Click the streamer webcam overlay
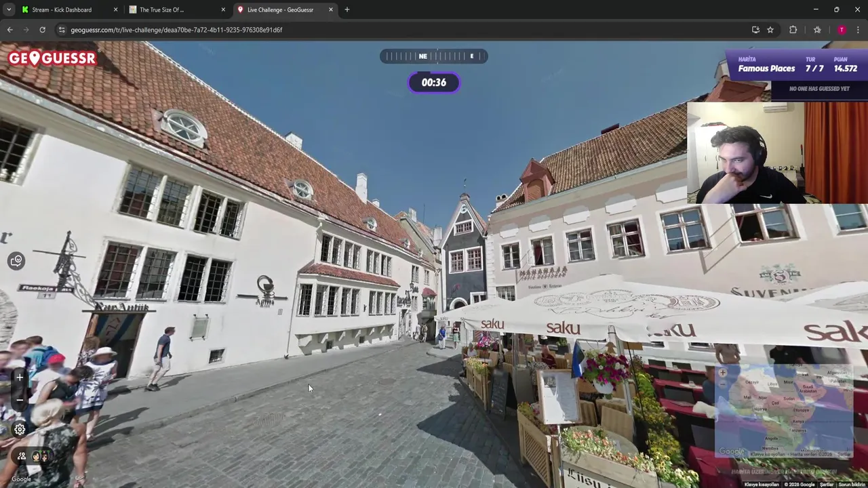This screenshot has width=868, height=488. [777, 152]
